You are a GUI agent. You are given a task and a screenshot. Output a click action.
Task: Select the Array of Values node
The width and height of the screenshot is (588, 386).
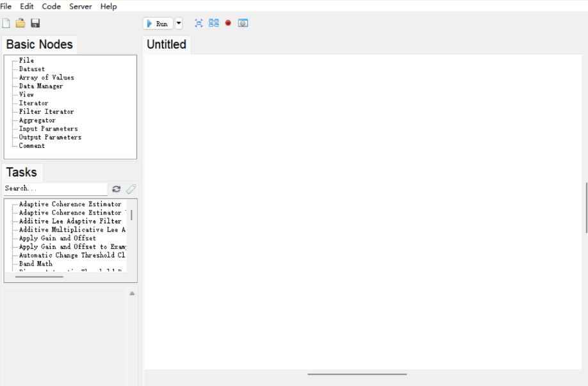pos(47,77)
